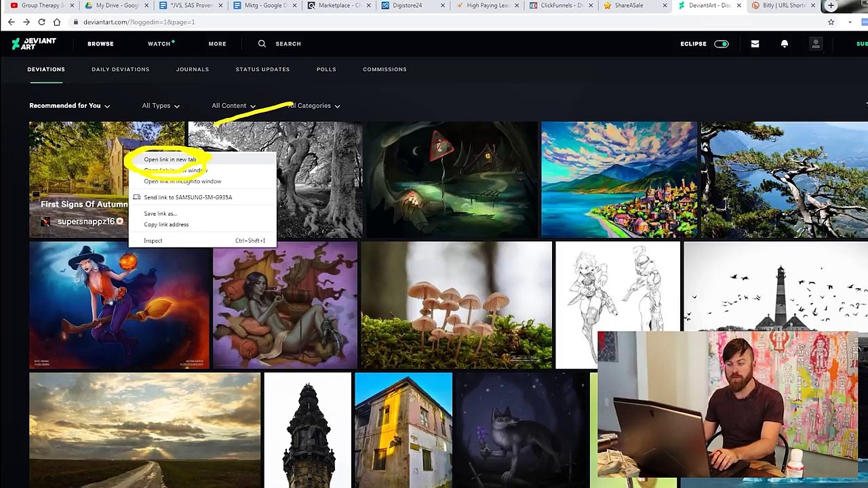Open the user profile avatar icon
This screenshot has height=488, width=868.
click(x=816, y=43)
